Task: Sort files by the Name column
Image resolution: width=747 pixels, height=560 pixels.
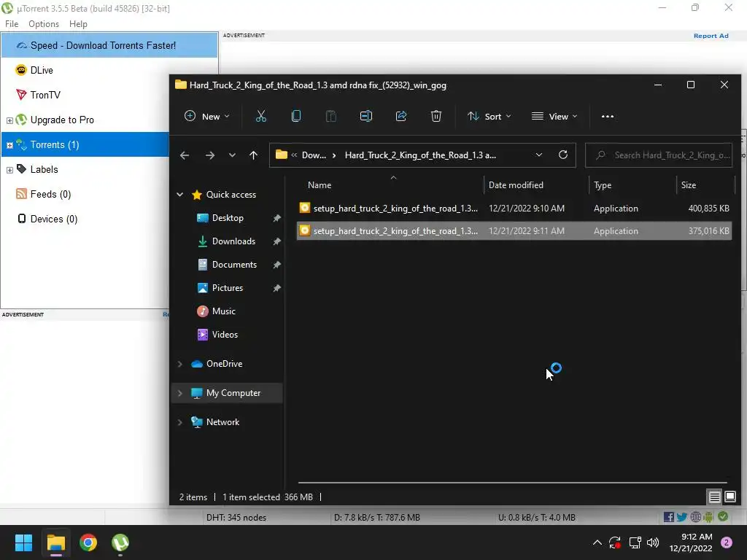Action: tap(320, 184)
